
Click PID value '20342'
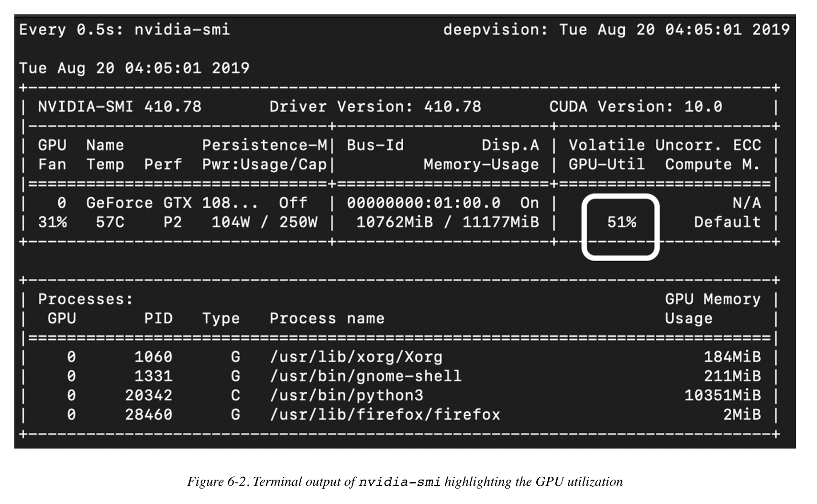click(x=149, y=395)
